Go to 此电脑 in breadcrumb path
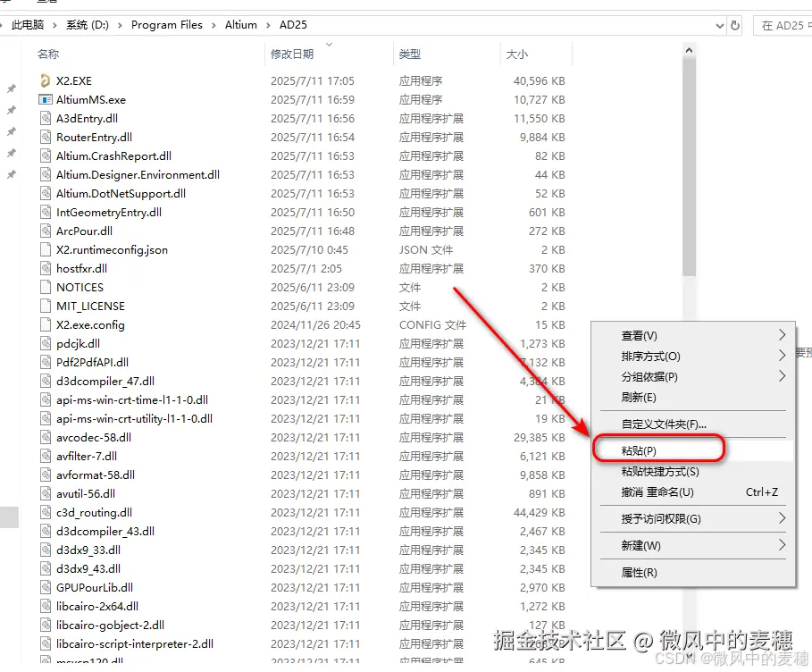 [28, 25]
